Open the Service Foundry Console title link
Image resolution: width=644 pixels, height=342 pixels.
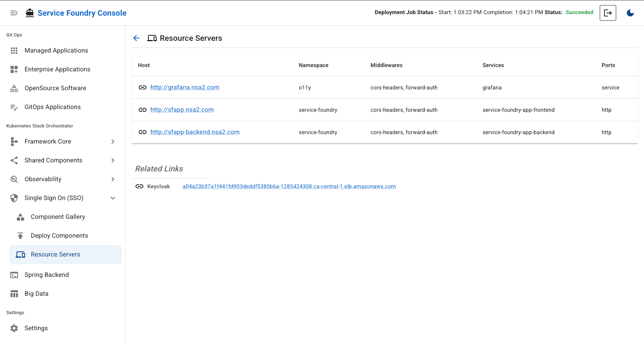coord(82,13)
